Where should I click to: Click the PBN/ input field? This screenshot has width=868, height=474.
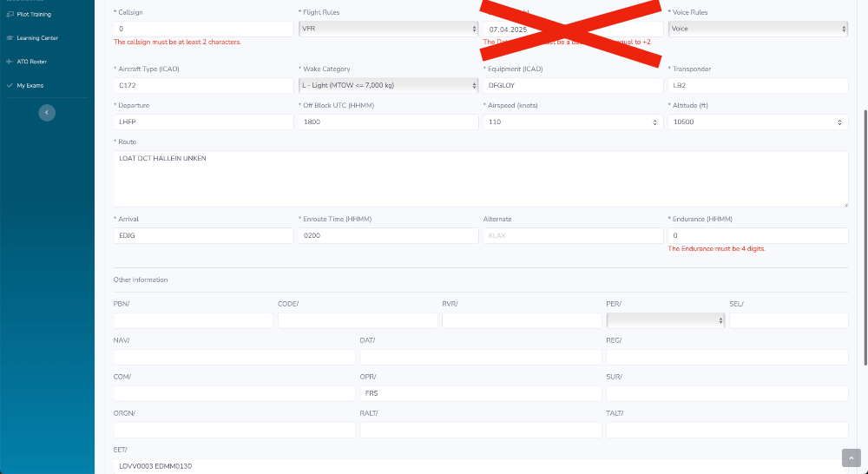[194, 320]
